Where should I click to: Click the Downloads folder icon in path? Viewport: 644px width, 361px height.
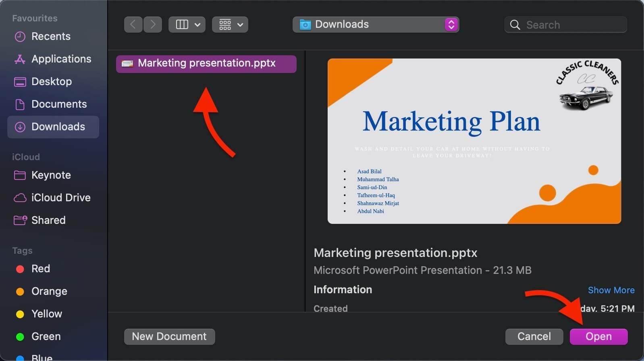[305, 25]
